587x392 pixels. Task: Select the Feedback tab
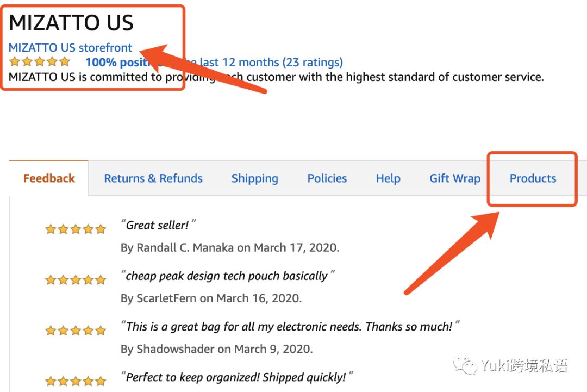click(x=49, y=178)
